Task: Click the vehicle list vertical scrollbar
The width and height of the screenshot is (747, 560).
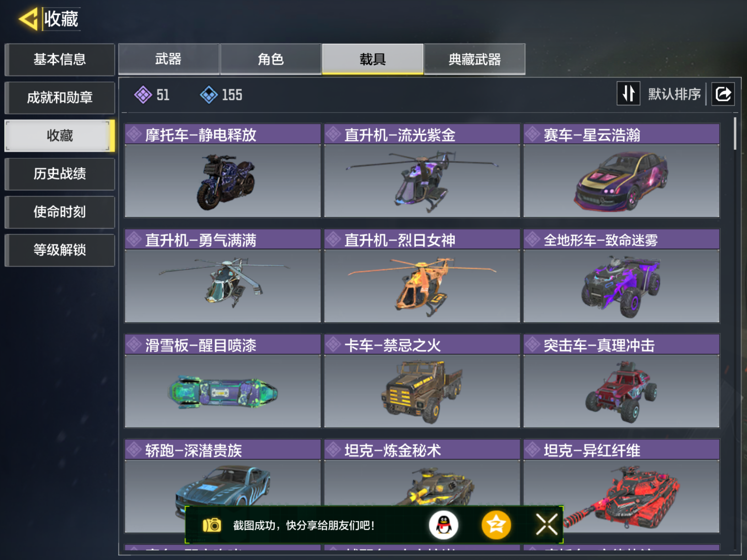Action: [735, 133]
